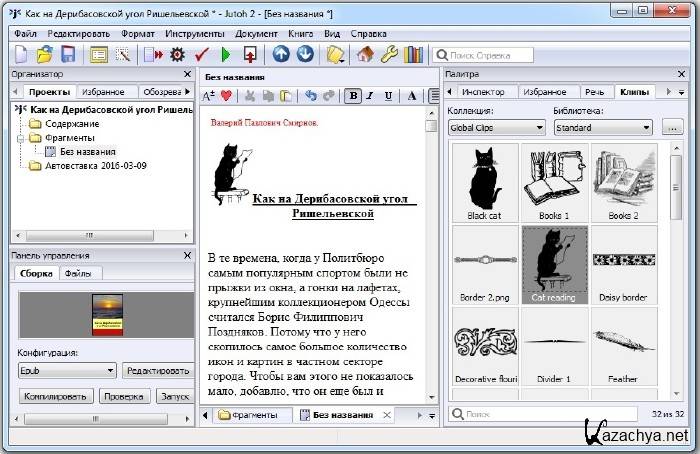Click the green play launch icon
Viewport: 700px width, 454px height.
[225, 54]
